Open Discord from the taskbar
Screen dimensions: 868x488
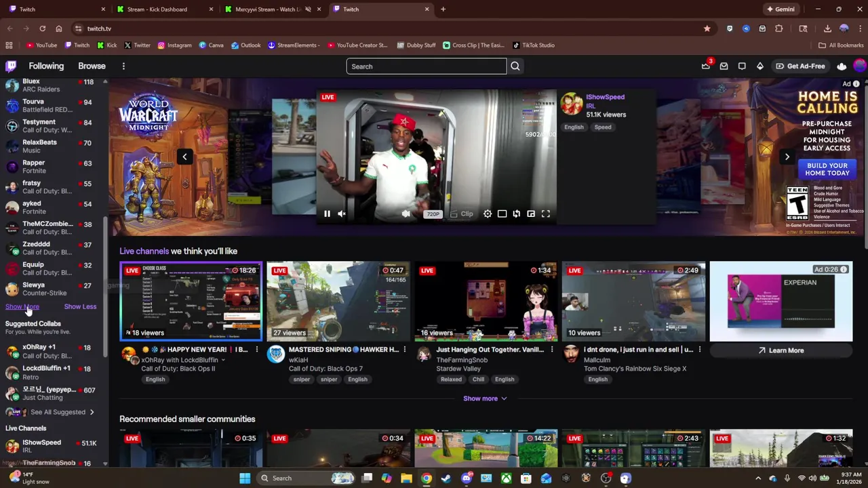click(x=466, y=478)
